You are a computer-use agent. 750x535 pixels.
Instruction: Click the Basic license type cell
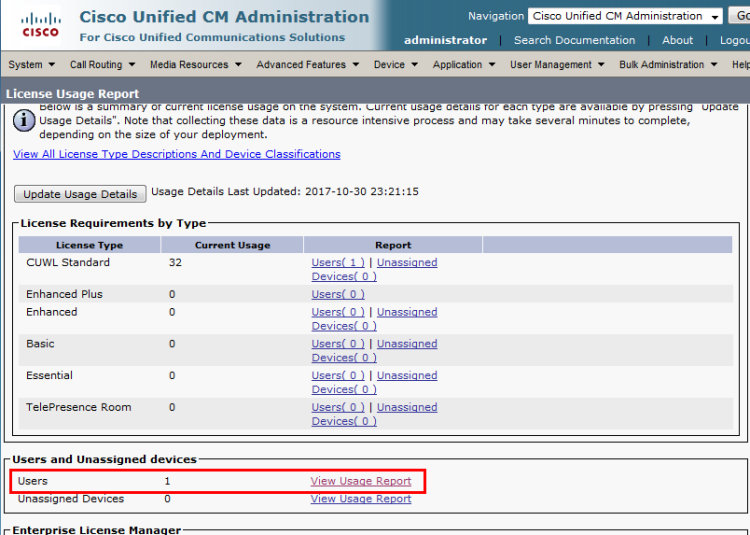coord(40,344)
